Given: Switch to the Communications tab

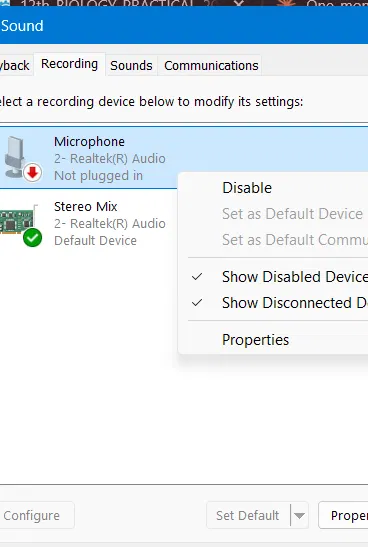Looking at the screenshot, I should (x=211, y=66).
